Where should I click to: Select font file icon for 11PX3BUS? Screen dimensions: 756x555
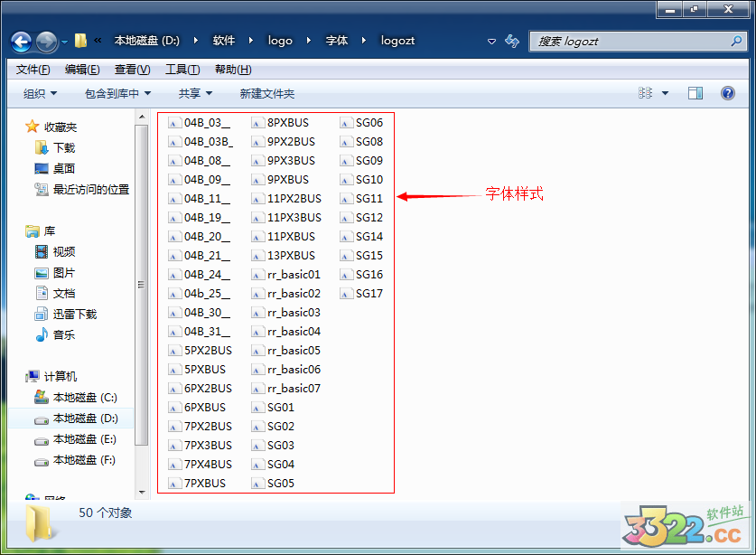(258, 218)
